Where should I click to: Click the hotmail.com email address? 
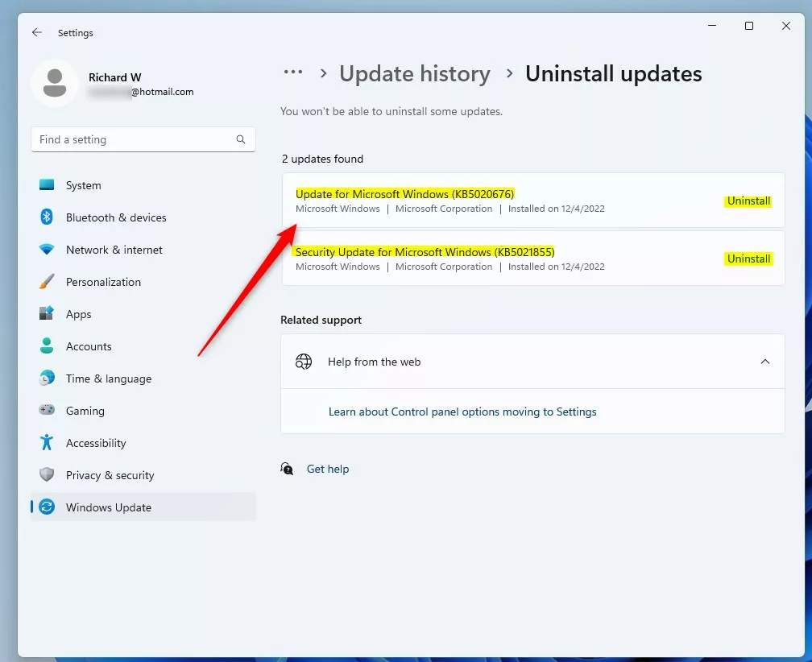click(141, 92)
